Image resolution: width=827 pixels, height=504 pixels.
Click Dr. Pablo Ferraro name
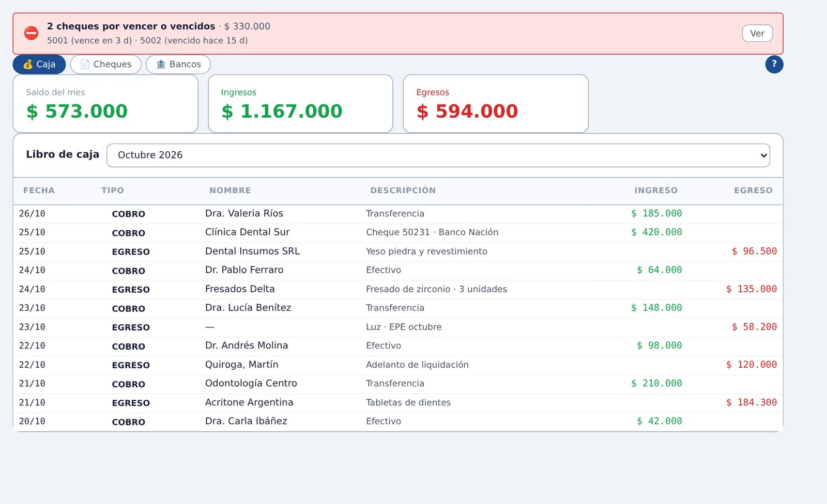click(244, 270)
